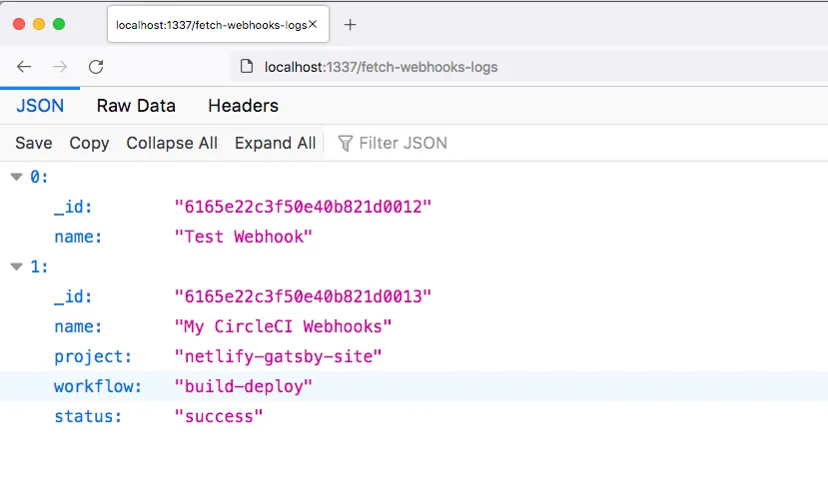Click the green maximize window button
Image resolution: width=828 pixels, height=504 pixels.
[59, 24]
